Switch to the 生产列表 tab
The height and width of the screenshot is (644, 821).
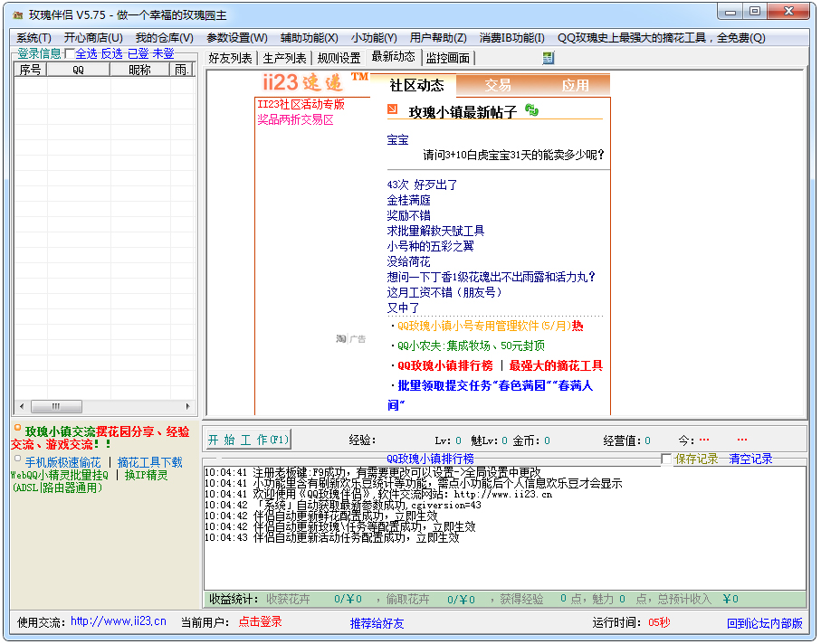tap(284, 58)
